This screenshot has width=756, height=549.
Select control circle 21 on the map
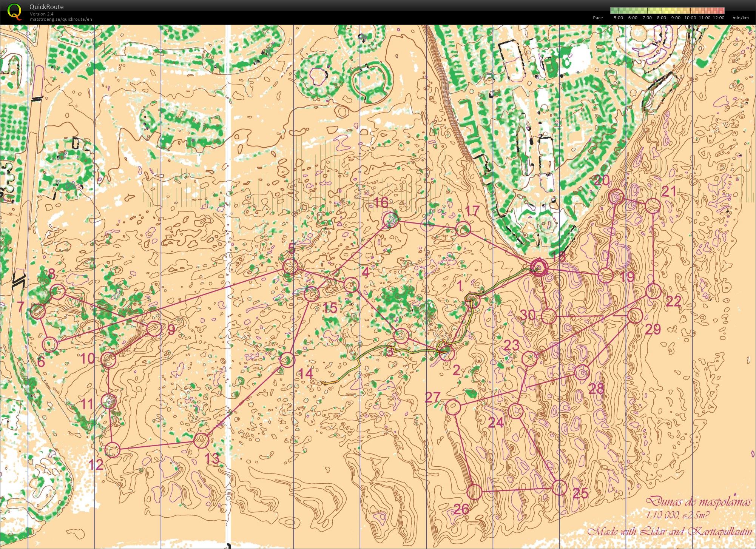tap(653, 206)
